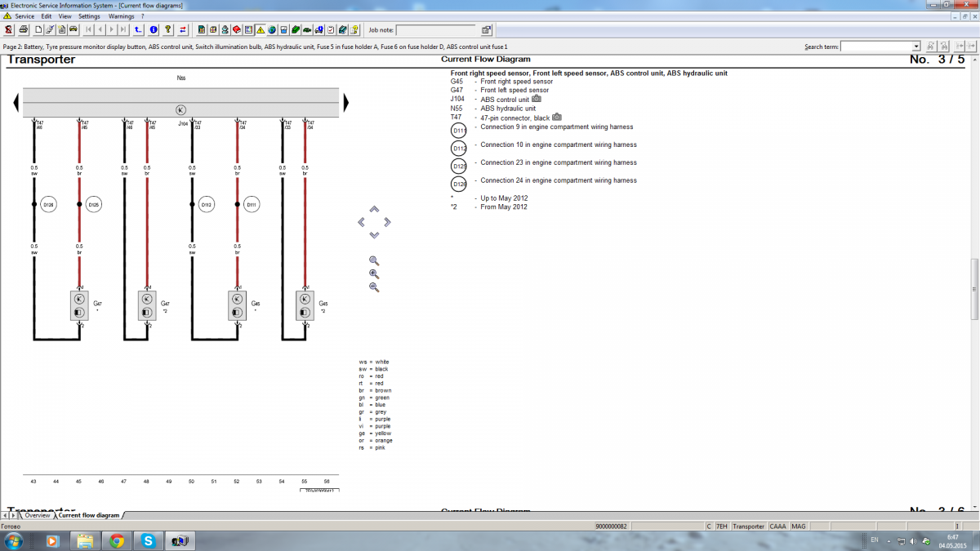Image resolution: width=980 pixels, height=551 pixels.
Task: Click the black left arrow beside diagram
Action: click(16, 103)
